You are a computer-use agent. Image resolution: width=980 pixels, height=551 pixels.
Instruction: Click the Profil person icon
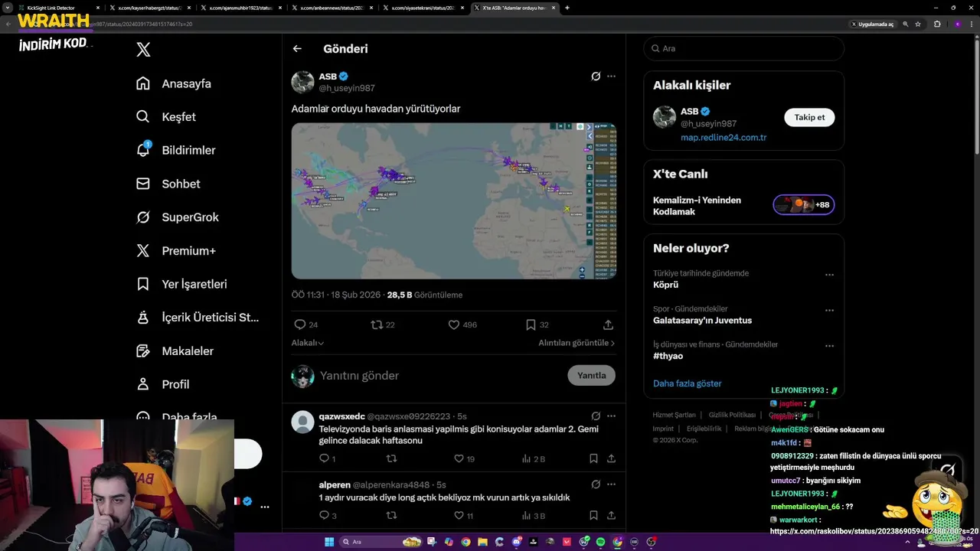(x=143, y=384)
